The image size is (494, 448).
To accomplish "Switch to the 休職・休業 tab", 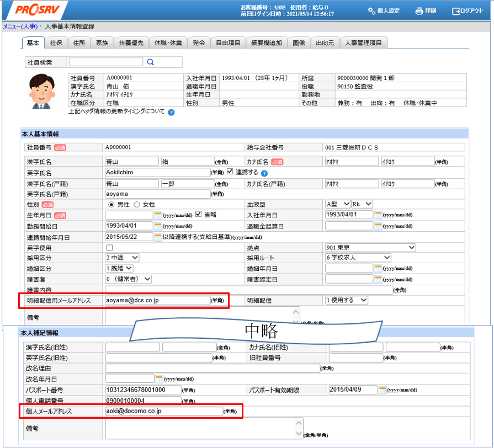I will click(168, 43).
